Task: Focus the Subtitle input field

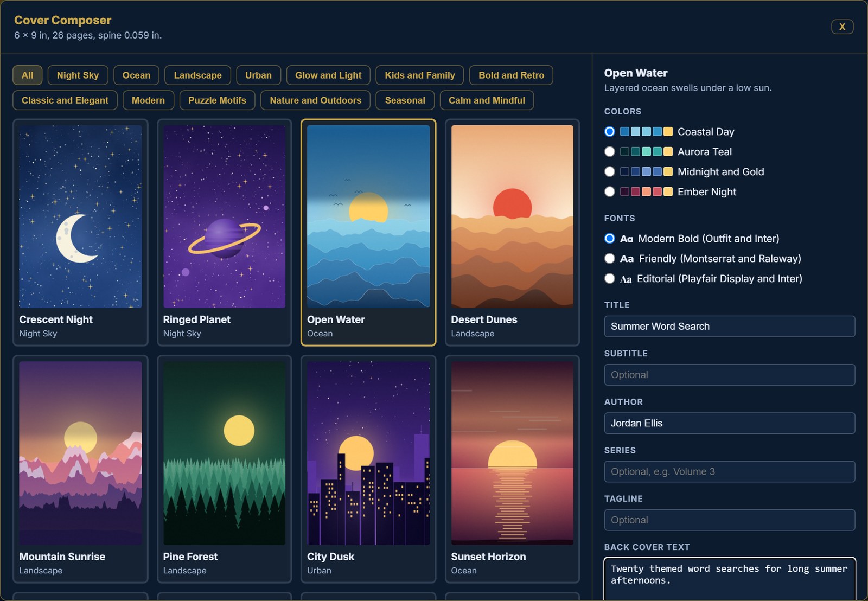Action: [x=730, y=375]
